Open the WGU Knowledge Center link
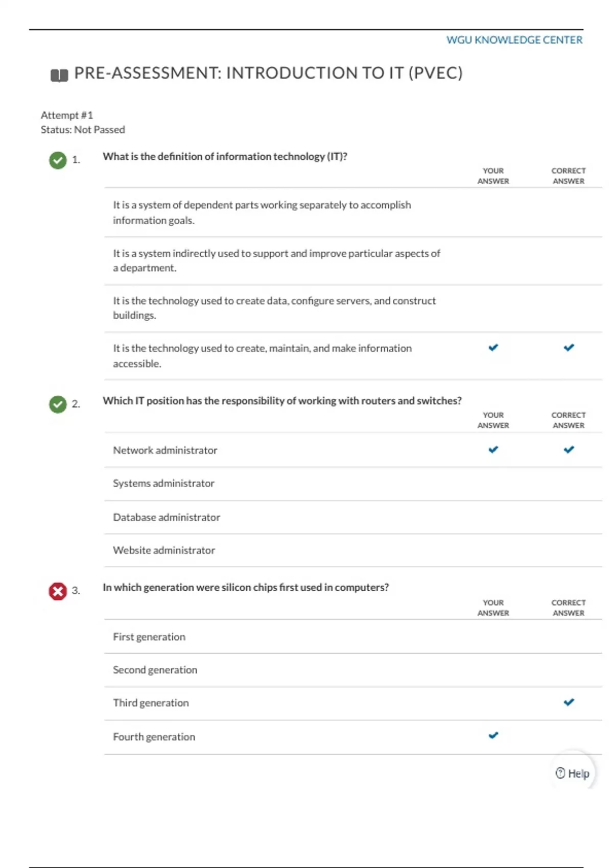Viewport: 613px width, 868px height. (514, 40)
